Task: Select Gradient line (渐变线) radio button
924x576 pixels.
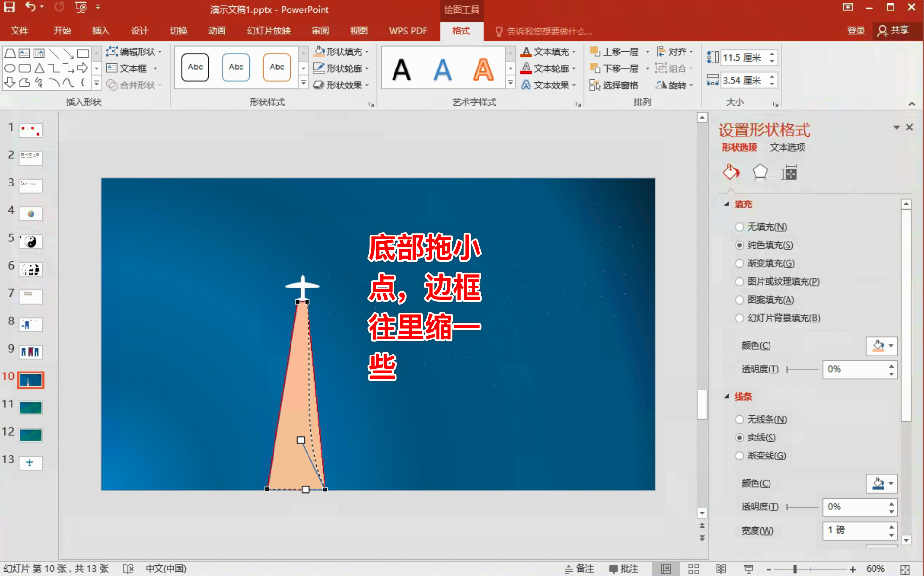Action: (739, 456)
